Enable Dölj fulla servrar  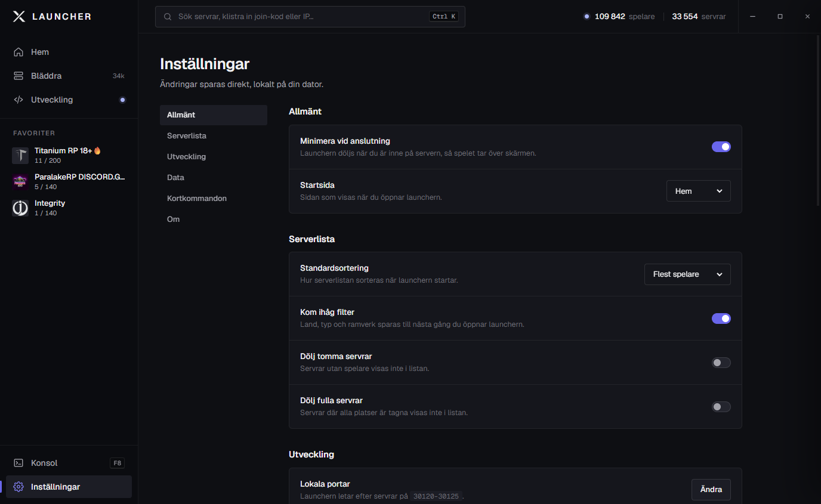click(x=721, y=407)
